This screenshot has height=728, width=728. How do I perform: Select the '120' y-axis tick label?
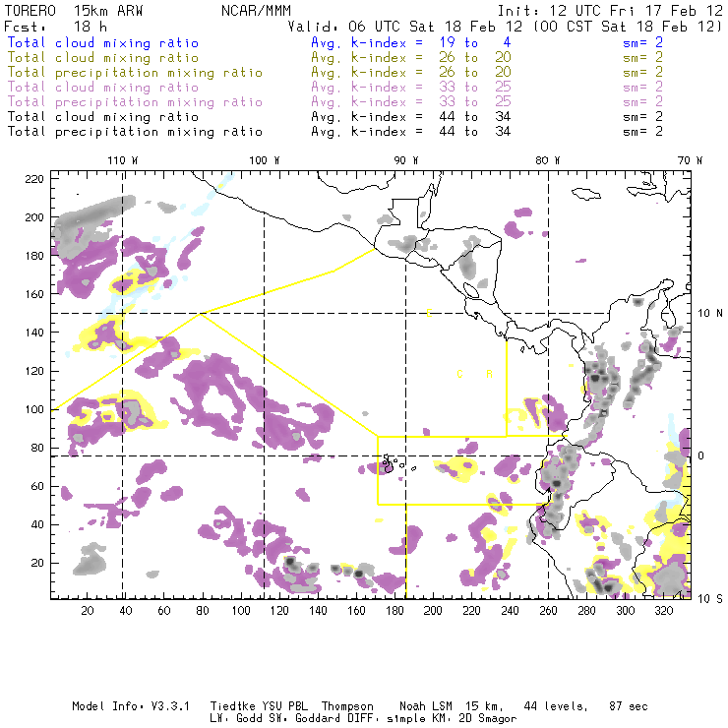coord(34,372)
